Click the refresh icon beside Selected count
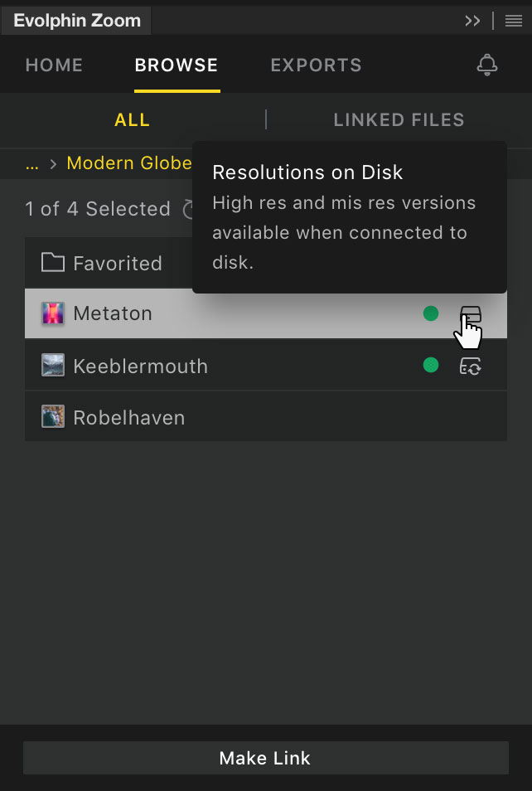This screenshot has width=532, height=791. [x=188, y=209]
